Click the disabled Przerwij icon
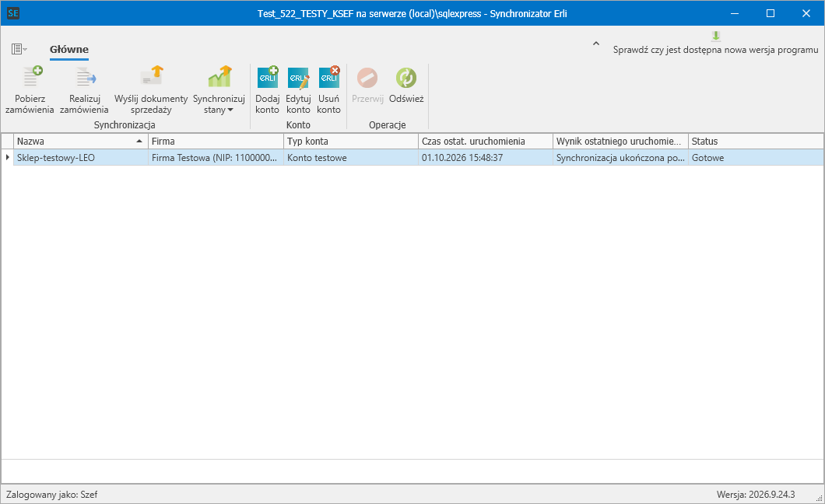Viewport: 825px width, 504px height. tap(367, 78)
